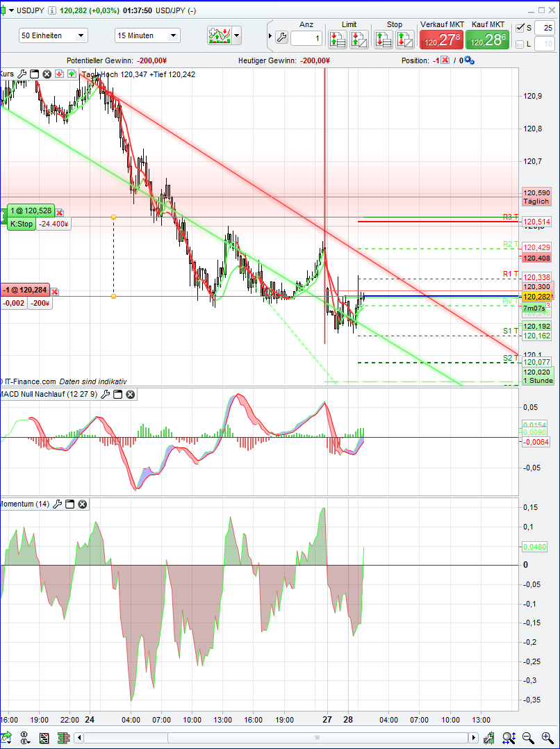
Task: Select the chart type icon in the toolbar
Action: click(x=217, y=35)
